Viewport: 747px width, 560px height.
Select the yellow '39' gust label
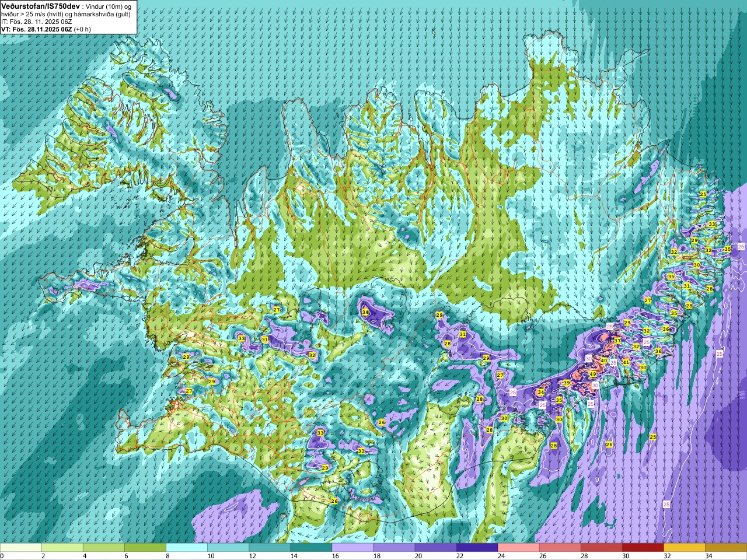click(x=566, y=383)
